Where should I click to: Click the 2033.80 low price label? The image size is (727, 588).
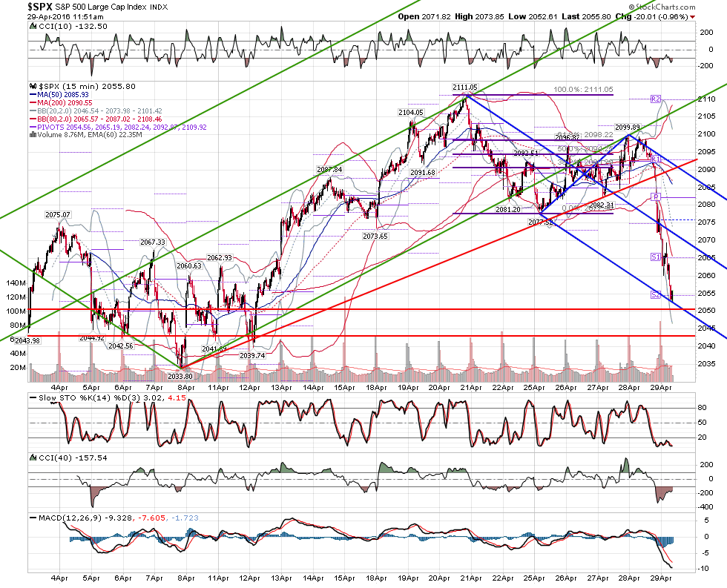(x=180, y=377)
